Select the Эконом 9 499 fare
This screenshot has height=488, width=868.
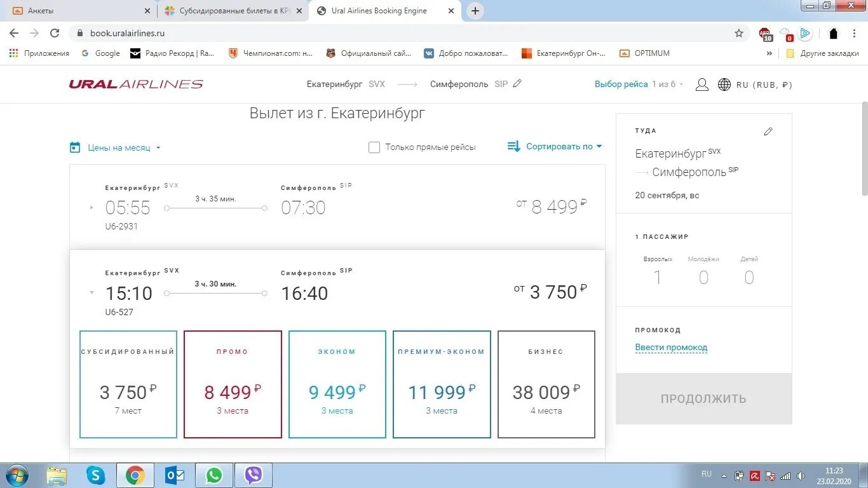point(337,384)
